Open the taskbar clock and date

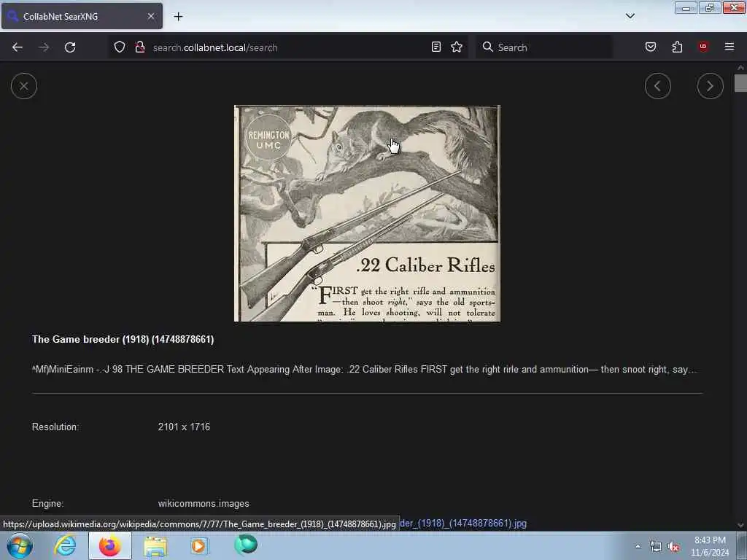point(710,546)
